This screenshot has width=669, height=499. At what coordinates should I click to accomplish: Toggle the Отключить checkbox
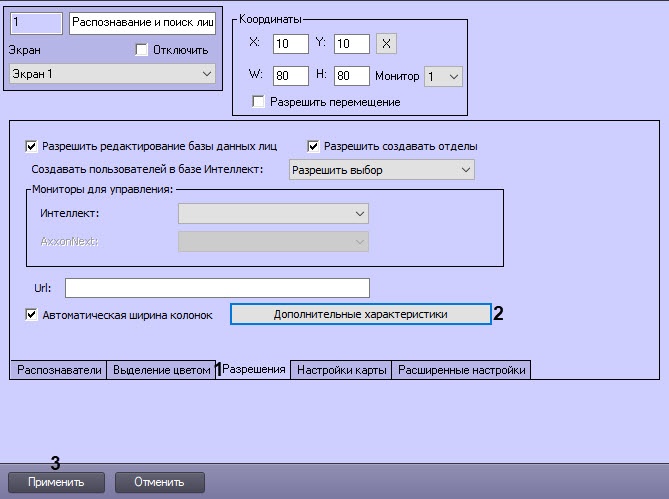(x=141, y=50)
